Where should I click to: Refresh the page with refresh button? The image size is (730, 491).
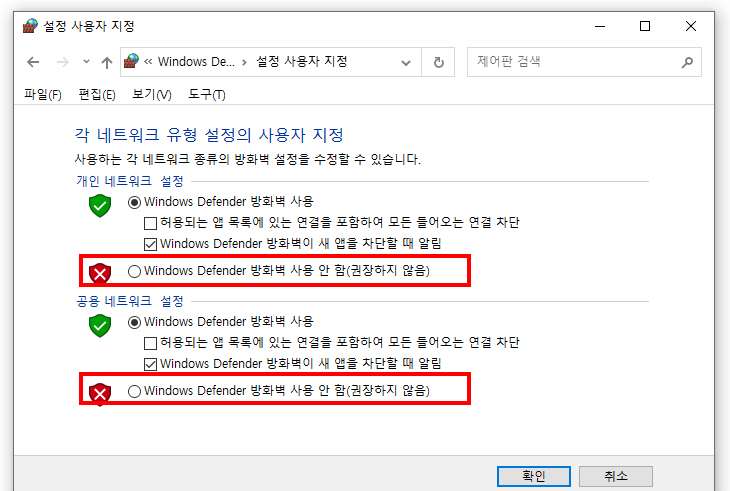point(438,62)
